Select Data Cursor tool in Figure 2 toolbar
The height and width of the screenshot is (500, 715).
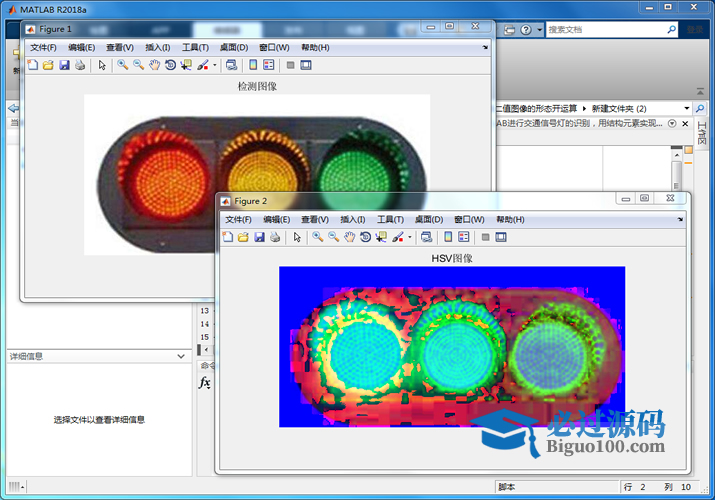(381, 237)
